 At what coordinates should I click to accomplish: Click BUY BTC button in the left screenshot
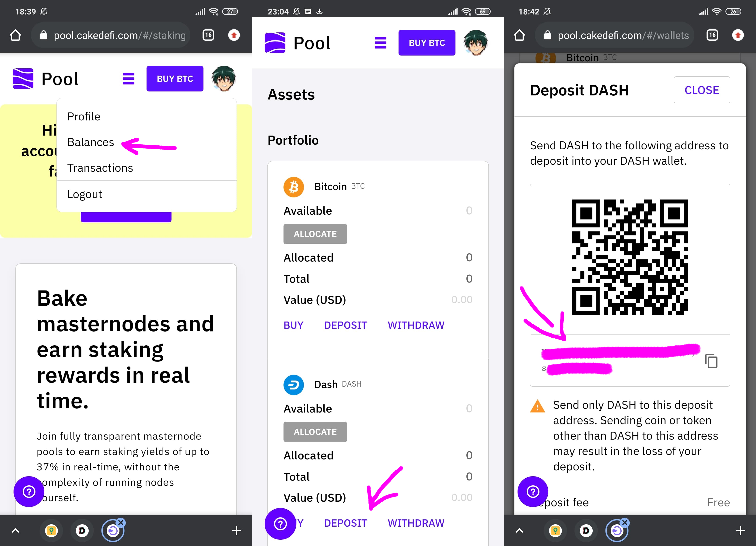point(175,79)
